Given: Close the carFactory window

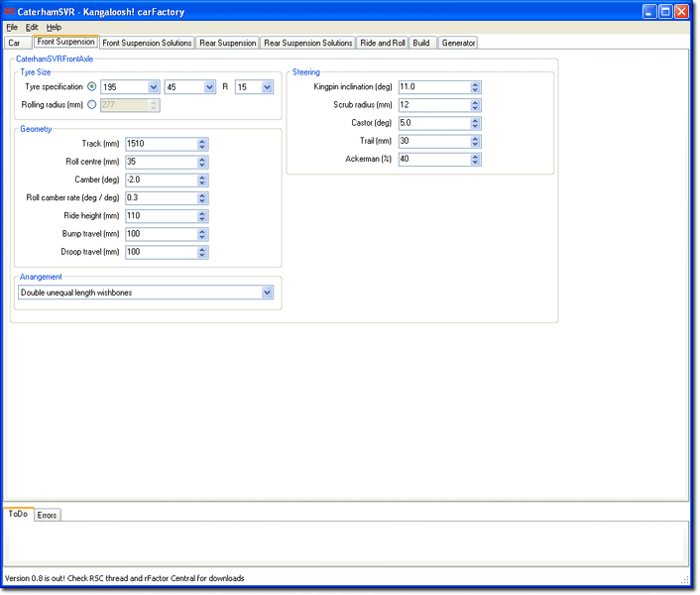Looking at the screenshot, I should pyautogui.click(x=682, y=11).
